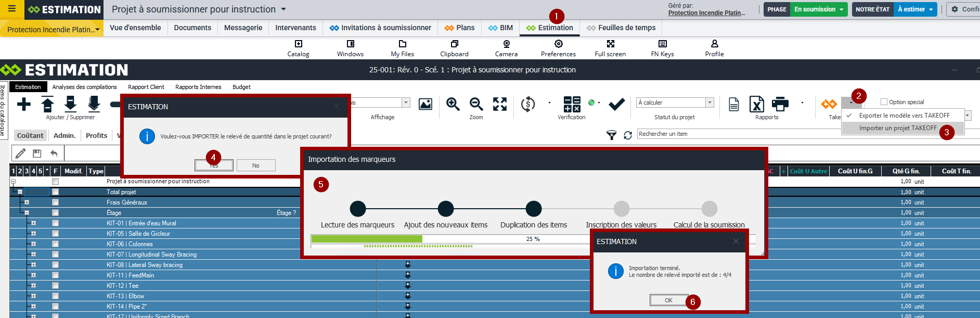Viewport: 980px width, 318px height.
Task: Click the pencil edit icon
Action: pos(21,153)
